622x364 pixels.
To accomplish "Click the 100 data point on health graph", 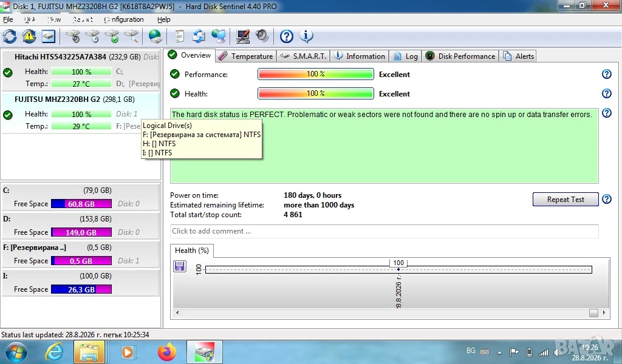I will coord(398,269).
